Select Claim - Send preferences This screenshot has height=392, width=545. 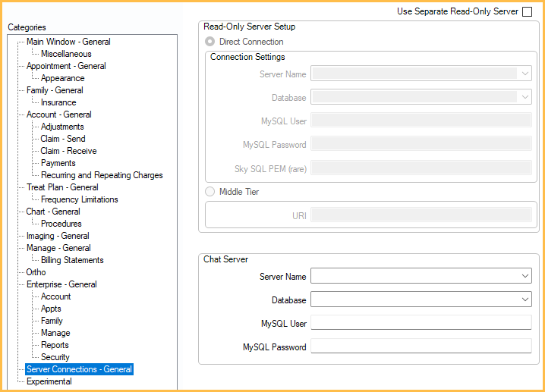(63, 139)
